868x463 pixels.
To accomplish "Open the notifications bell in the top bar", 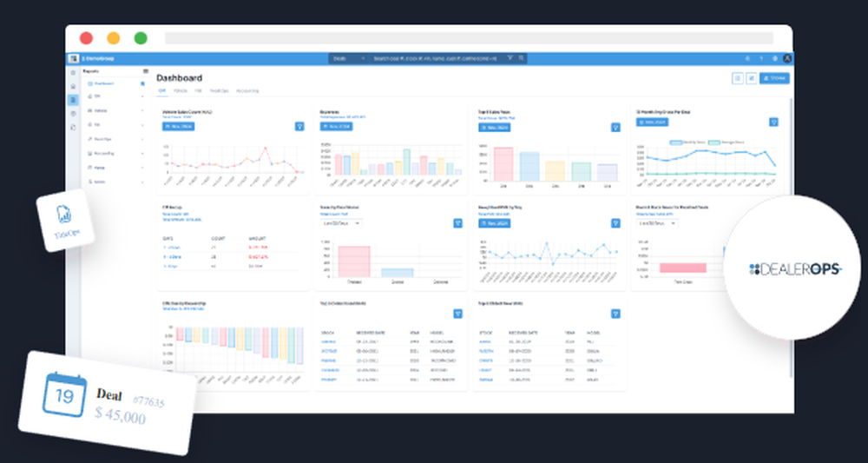I will [x=748, y=58].
